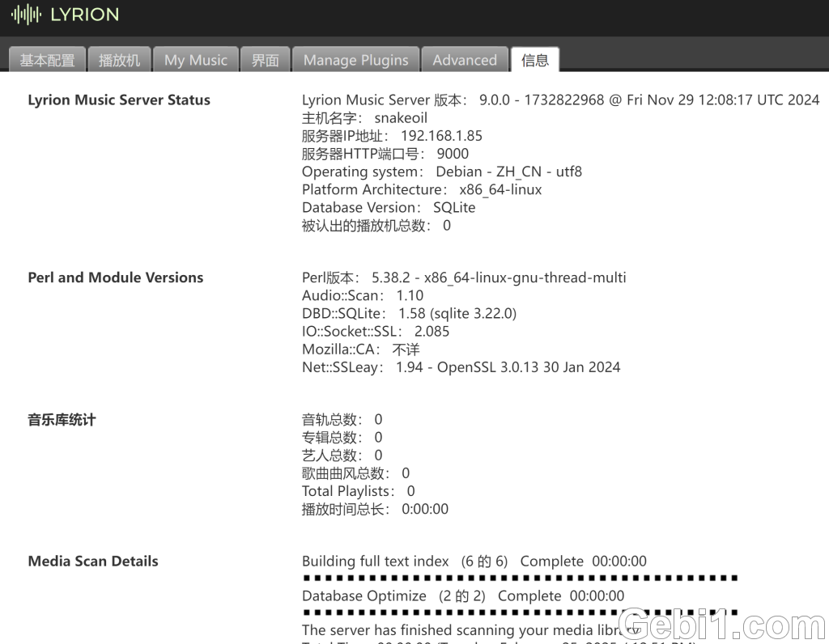Click the Building full text index progress bar

tap(521, 578)
